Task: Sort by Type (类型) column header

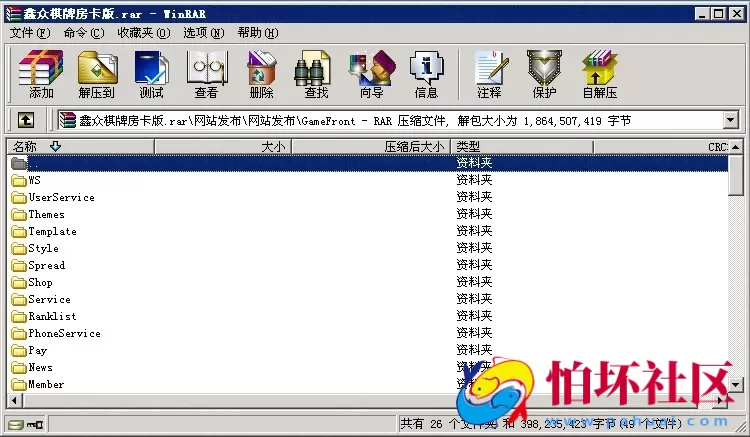Action: click(522, 147)
